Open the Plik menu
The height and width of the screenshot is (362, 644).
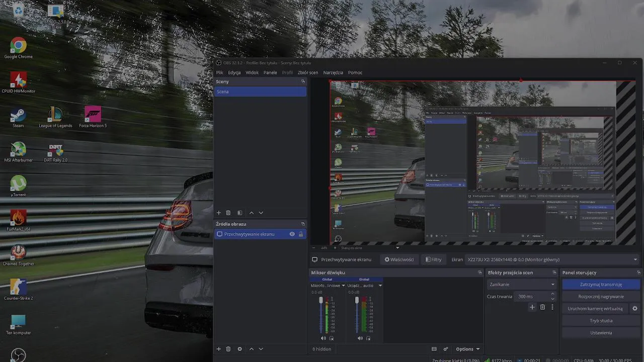[x=219, y=72]
